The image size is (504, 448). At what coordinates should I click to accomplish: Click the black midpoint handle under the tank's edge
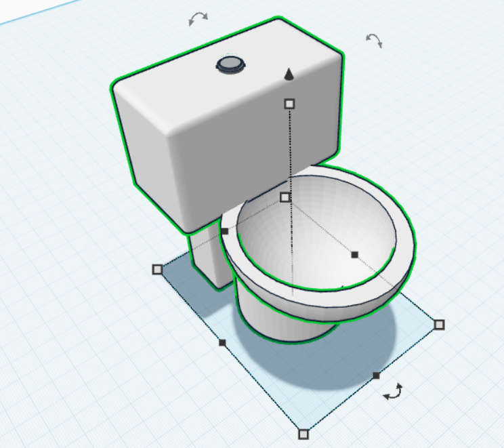pyautogui.click(x=225, y=231)
